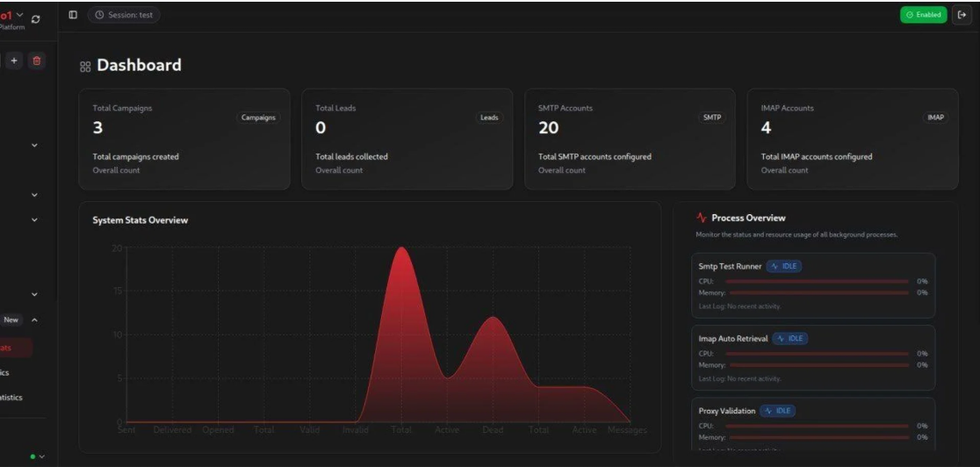Open the Session: test pill
This screenshot has height=467, width=980.
(124, 15)
